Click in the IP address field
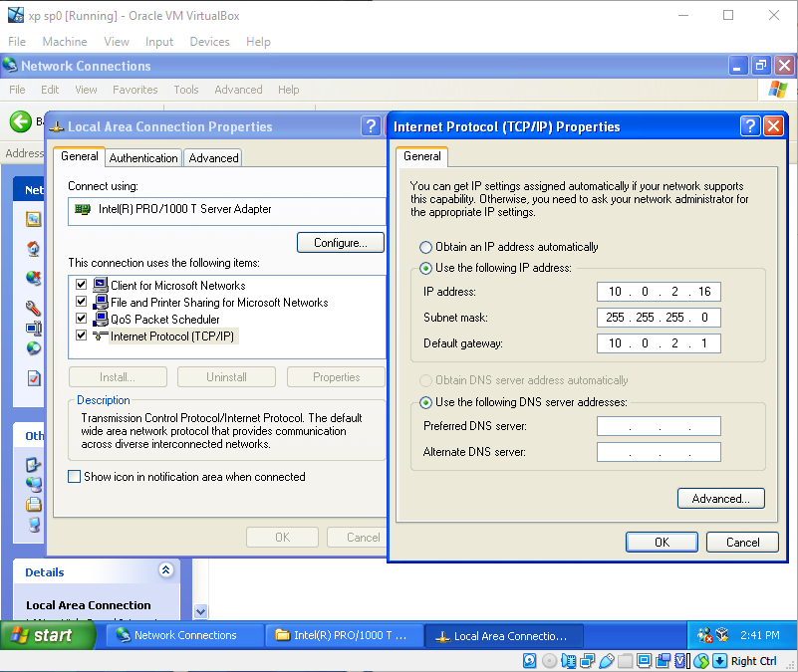 [x=659, y=292]
